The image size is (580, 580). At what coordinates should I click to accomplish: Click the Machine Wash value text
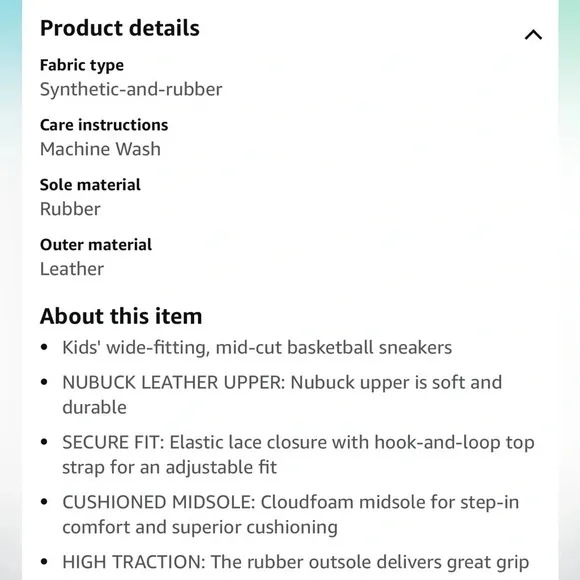pos(100,149)
